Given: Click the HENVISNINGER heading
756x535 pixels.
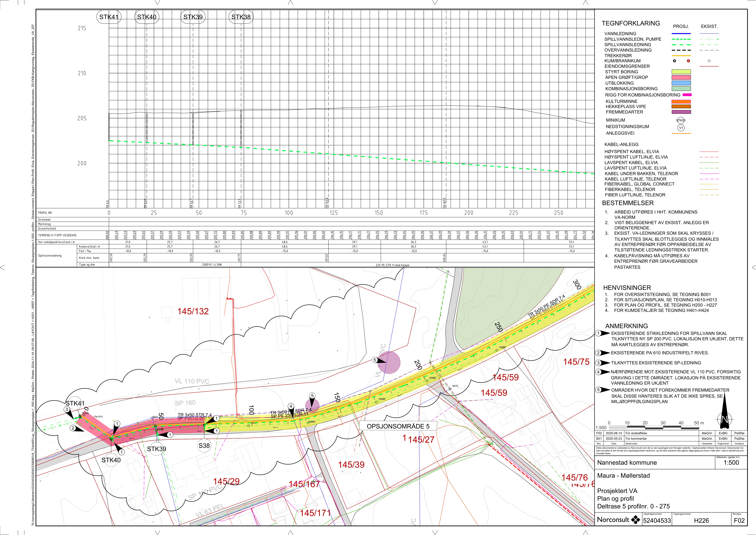Looking at the screenshot, I should tap(627, 288).
